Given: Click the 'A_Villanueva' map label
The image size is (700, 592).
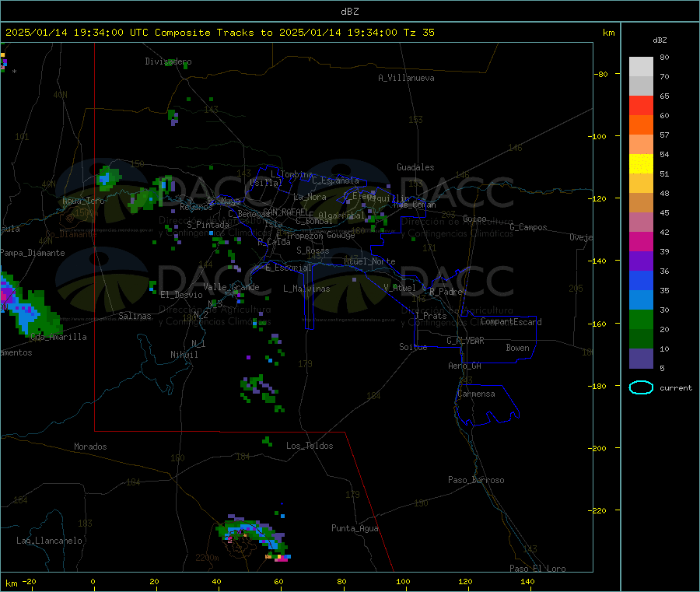Looking at the screenshot, I should click(406, 78).
